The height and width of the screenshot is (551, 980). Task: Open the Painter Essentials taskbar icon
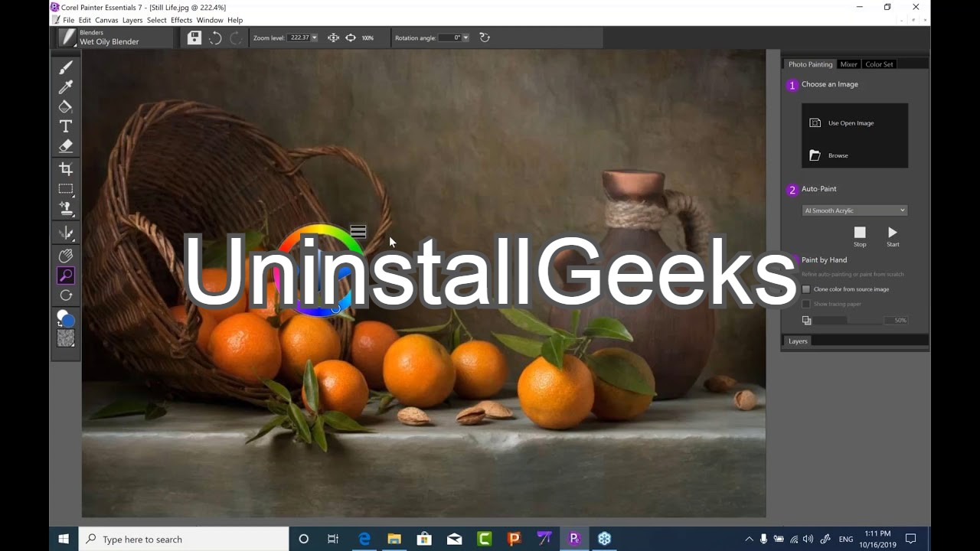tap(574, 539)
